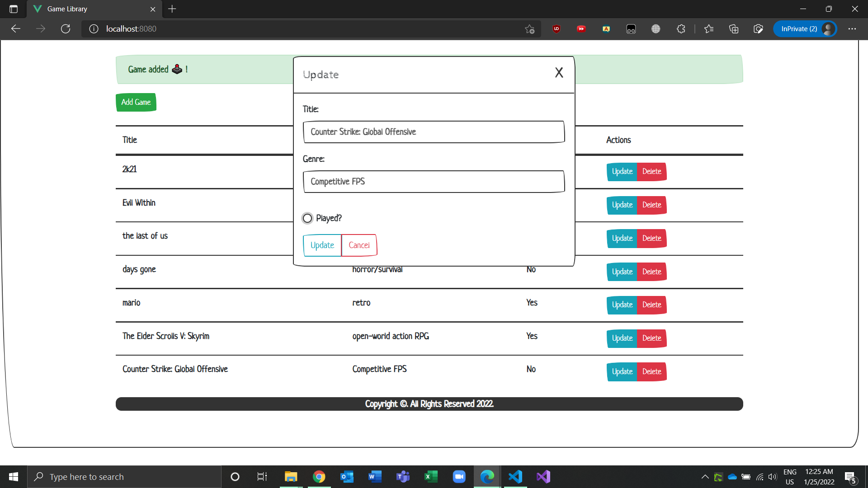The width and height of the screenshot is (868, 488).
Task: Refresh the browser page
Action: pyautogui.click(x=66, y=29)
